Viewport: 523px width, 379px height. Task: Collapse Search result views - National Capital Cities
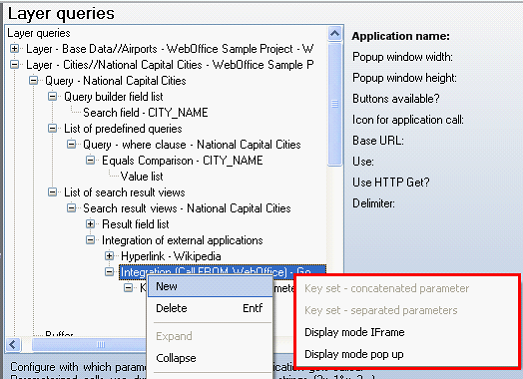click(71, 208)
